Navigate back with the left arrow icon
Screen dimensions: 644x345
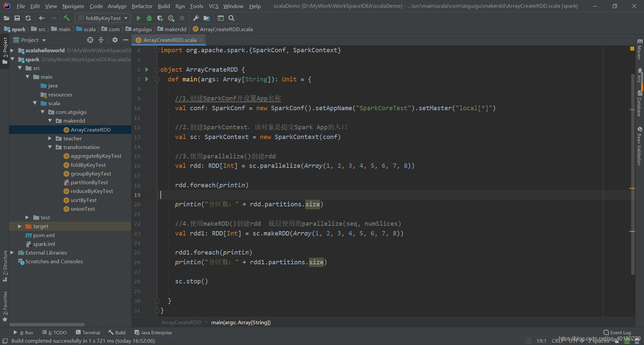click(42, 18)
